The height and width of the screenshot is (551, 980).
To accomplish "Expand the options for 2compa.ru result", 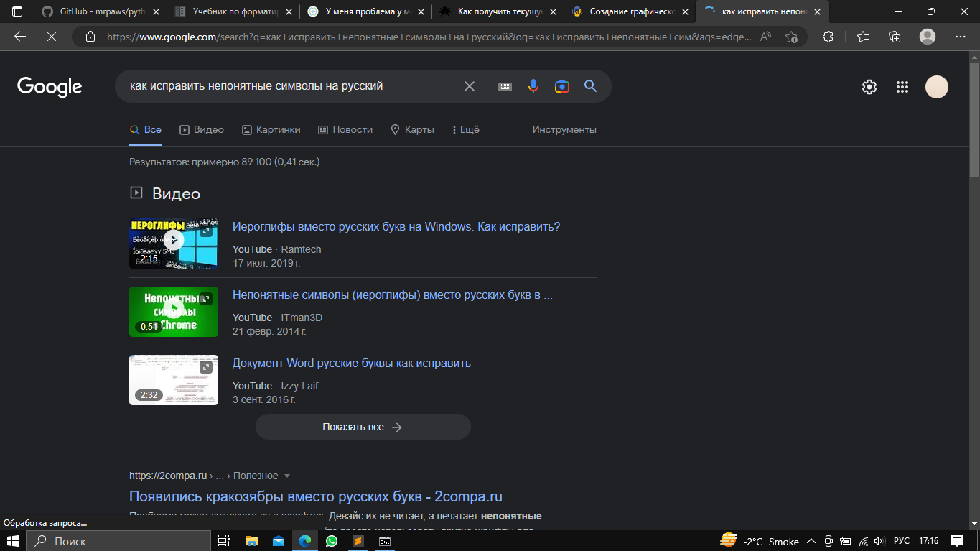I will pos(287,476).
